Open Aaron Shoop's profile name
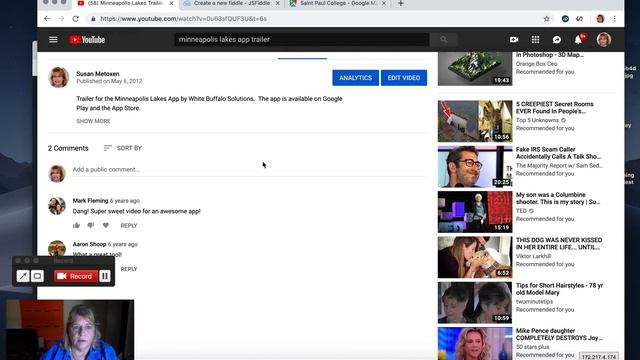Image resolution: width=640 pixels, height=360 pixels. [x=89, y=244]
